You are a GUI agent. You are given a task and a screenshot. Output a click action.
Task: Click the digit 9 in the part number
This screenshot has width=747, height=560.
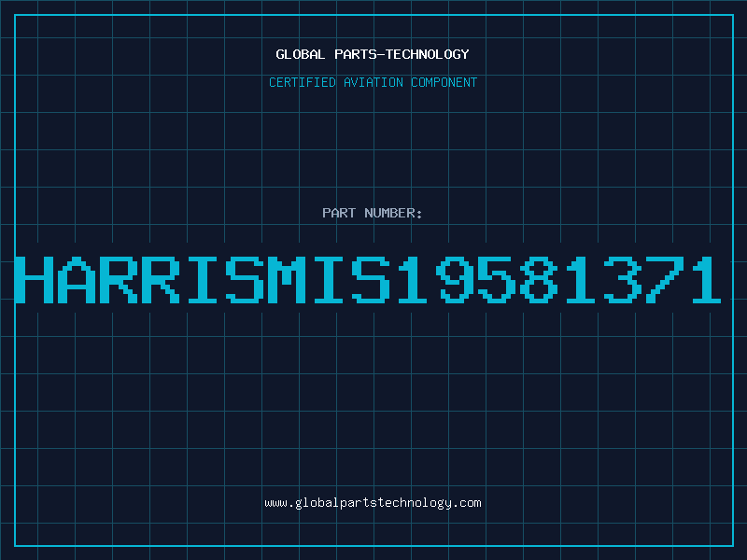click(x=455, y=279)
